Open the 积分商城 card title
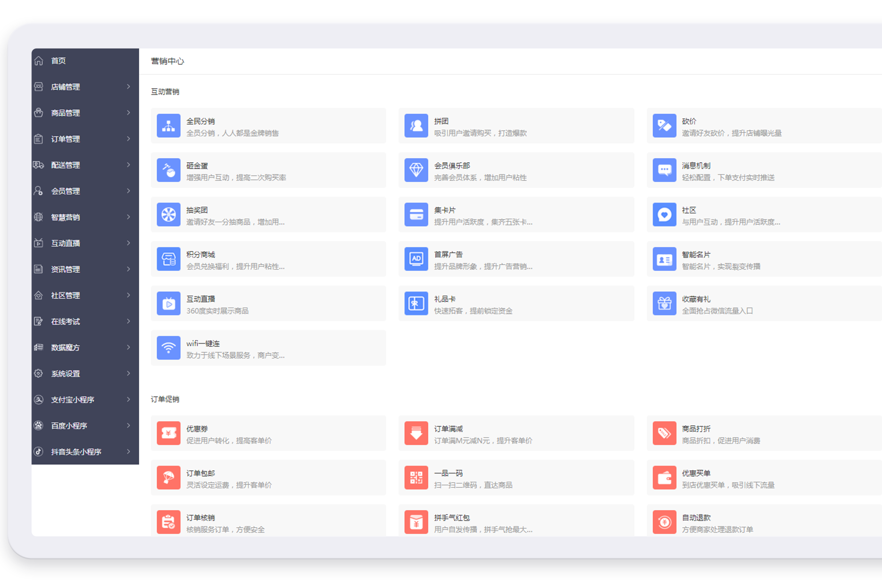Viewport: 882px width, 588px height. pyautogui.click(x=200, y=254)
